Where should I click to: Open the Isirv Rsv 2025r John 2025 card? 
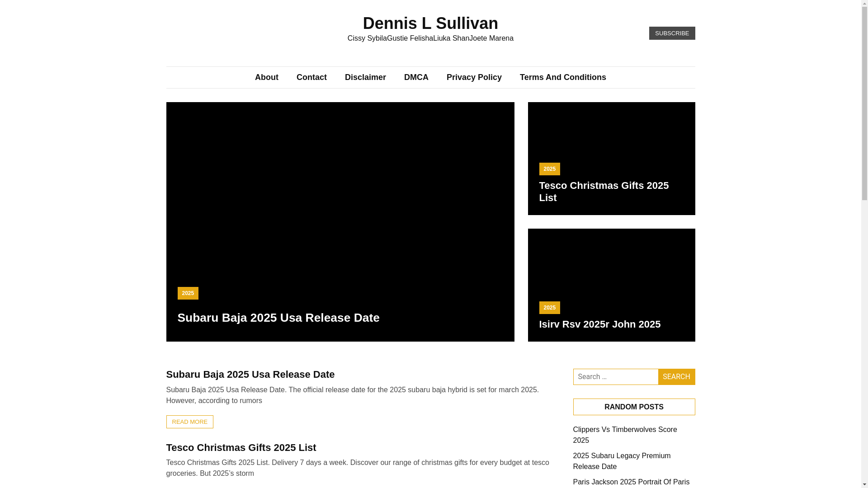(599, 324)
